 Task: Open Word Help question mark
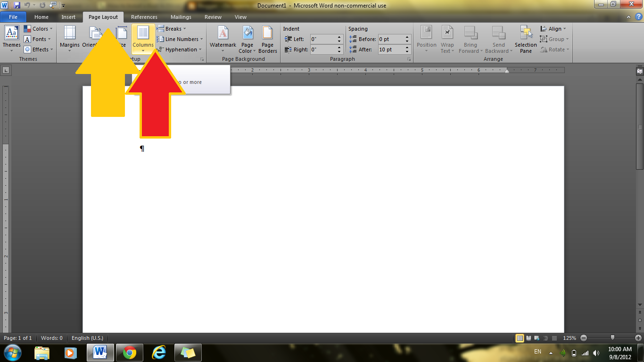click(638, 17)
